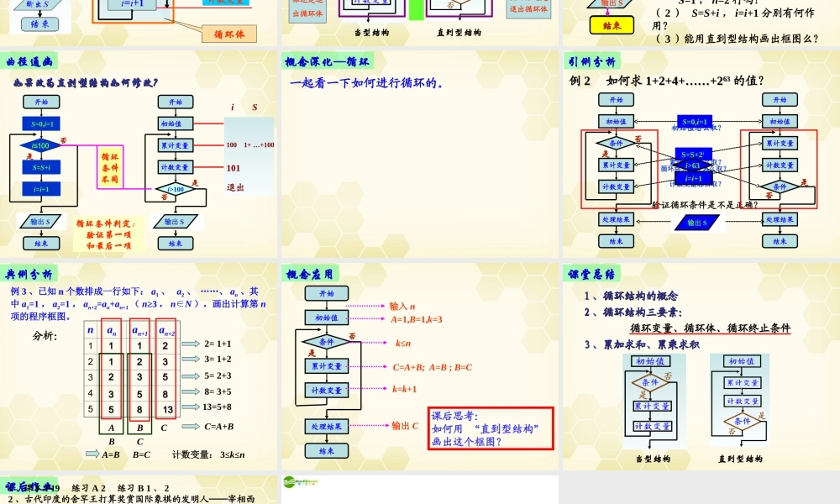This screenshot has width=840, height=504.
Task: Click the 处理结果 box in 概念应用 slide
Action: click(327, 427)
